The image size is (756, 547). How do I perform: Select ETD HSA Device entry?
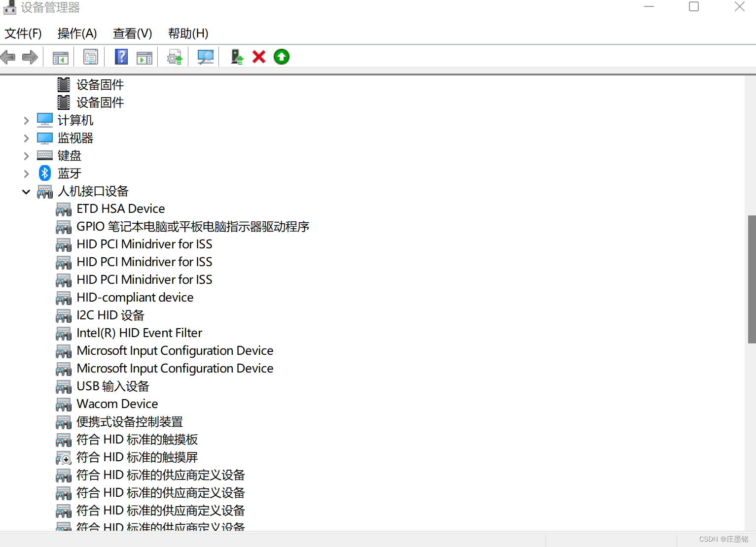click(121, 209)
